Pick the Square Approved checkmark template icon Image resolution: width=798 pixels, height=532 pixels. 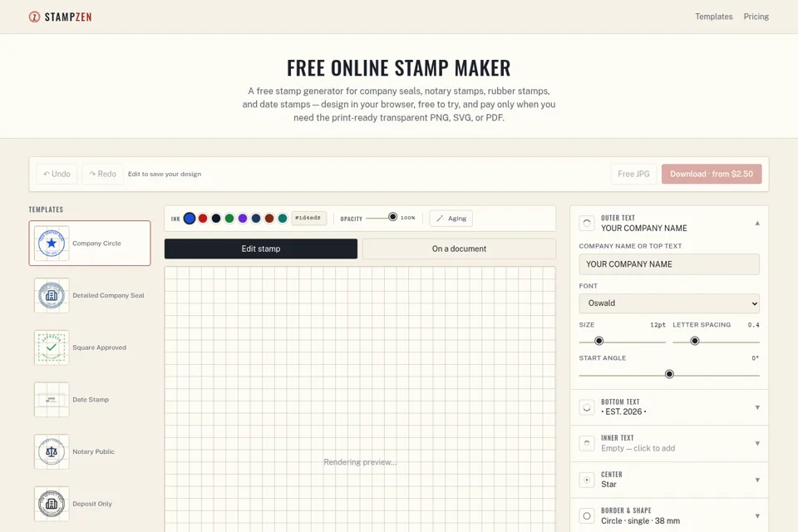click(52, 347)
